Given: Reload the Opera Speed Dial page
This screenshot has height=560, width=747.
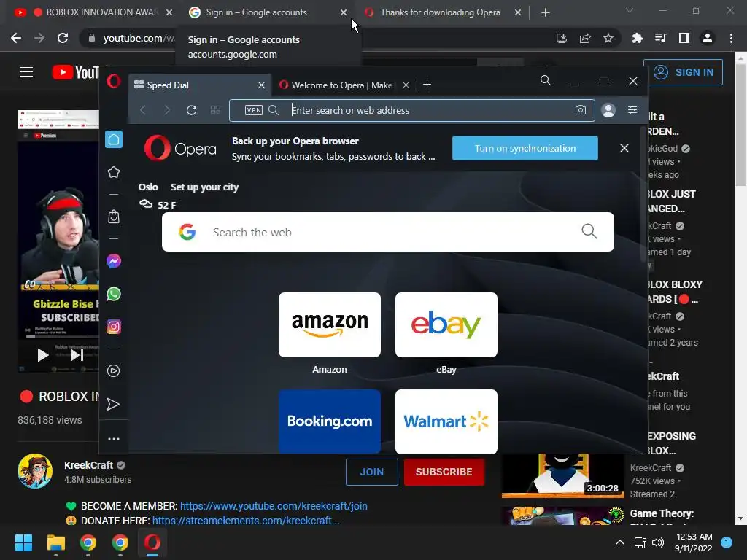Looking at the screenshot, I should (x=192, y=110).
